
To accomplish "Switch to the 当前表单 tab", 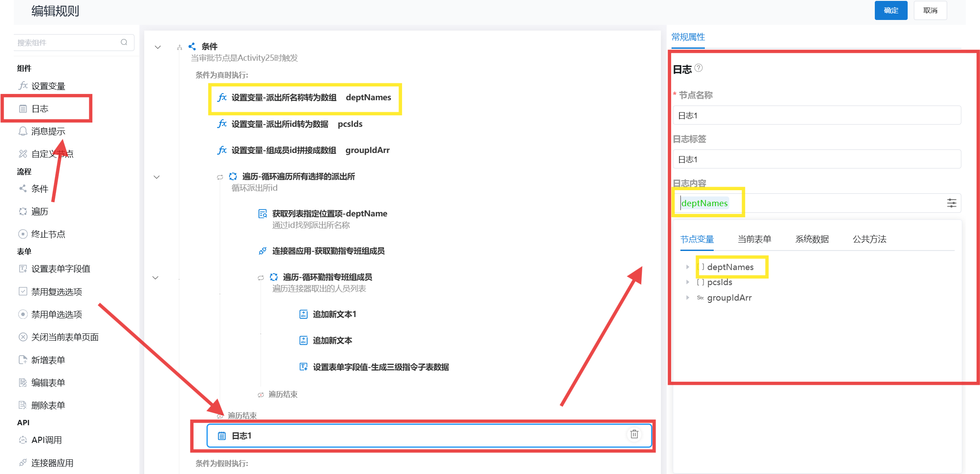I will click(754, 239).
